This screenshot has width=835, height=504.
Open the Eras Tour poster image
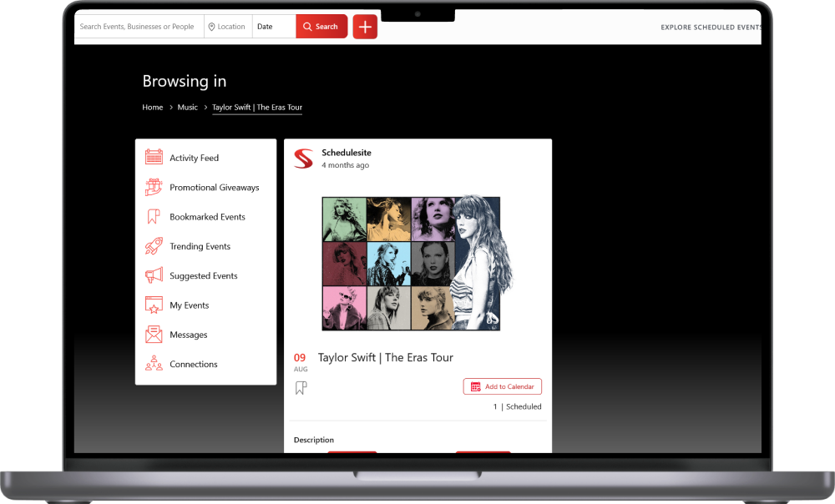(417, 264)
